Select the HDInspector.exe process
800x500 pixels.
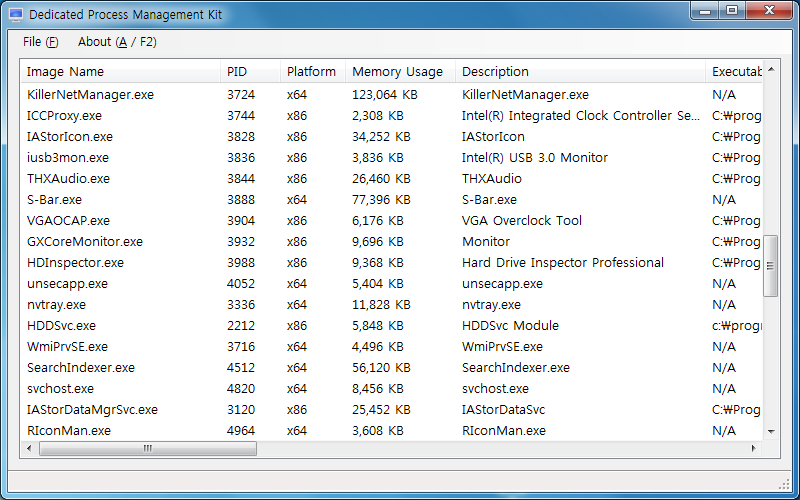[76, 263]
